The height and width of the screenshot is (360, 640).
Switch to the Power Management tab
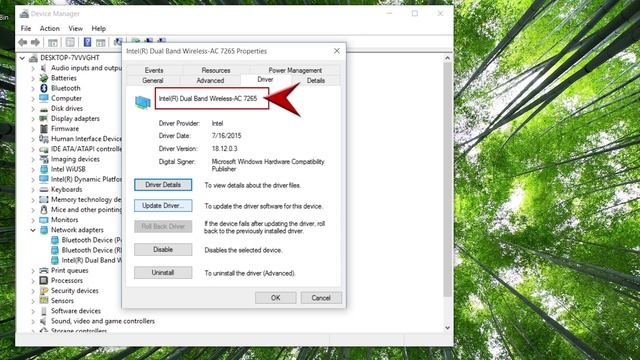pos(295,70)
